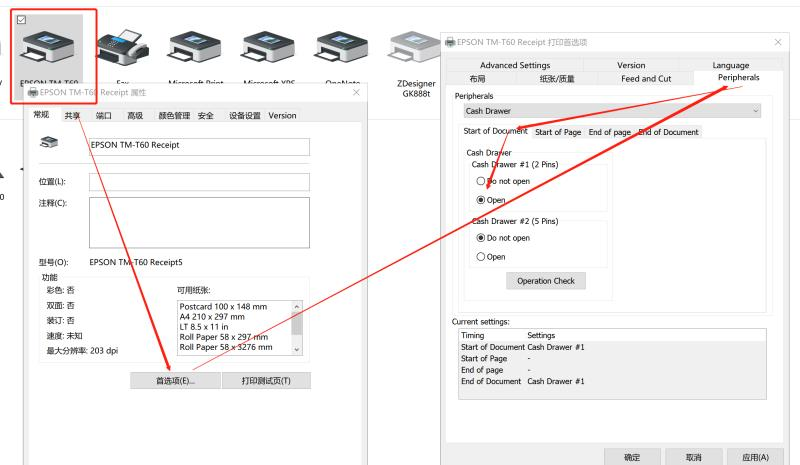Click the Settings column header in Current settings
Image resolution: width=800 pixels, height=465 pixels.
click(x=541, y=335)
